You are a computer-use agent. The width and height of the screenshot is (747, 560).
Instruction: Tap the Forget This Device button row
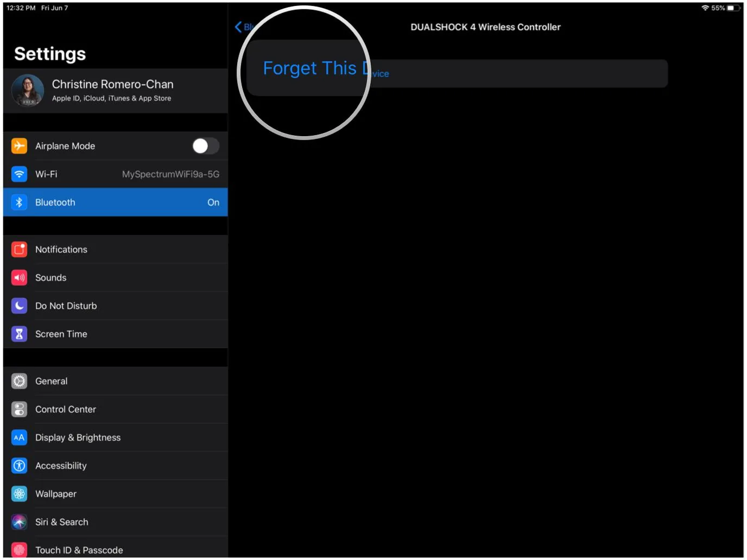(457, 73)
